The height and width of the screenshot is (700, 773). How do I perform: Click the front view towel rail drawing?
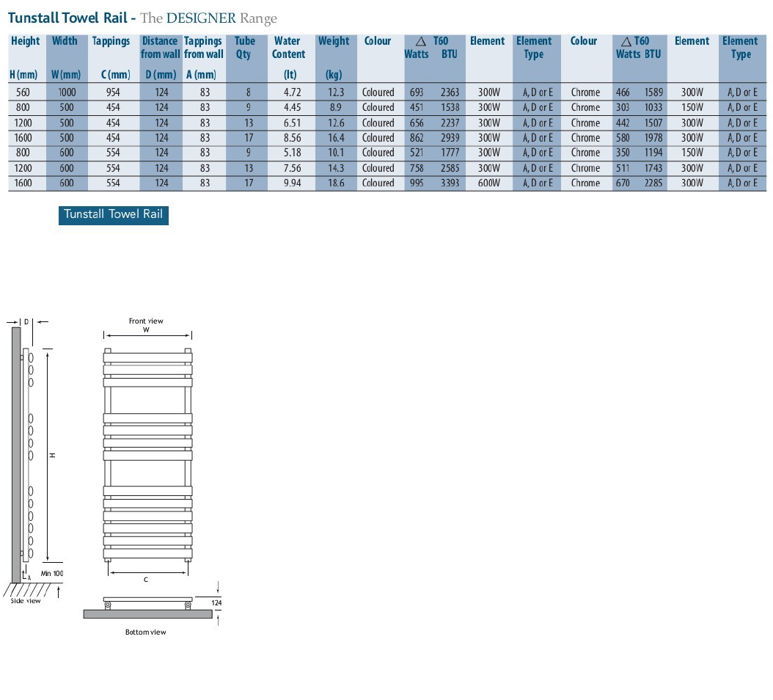coord(148,455)
